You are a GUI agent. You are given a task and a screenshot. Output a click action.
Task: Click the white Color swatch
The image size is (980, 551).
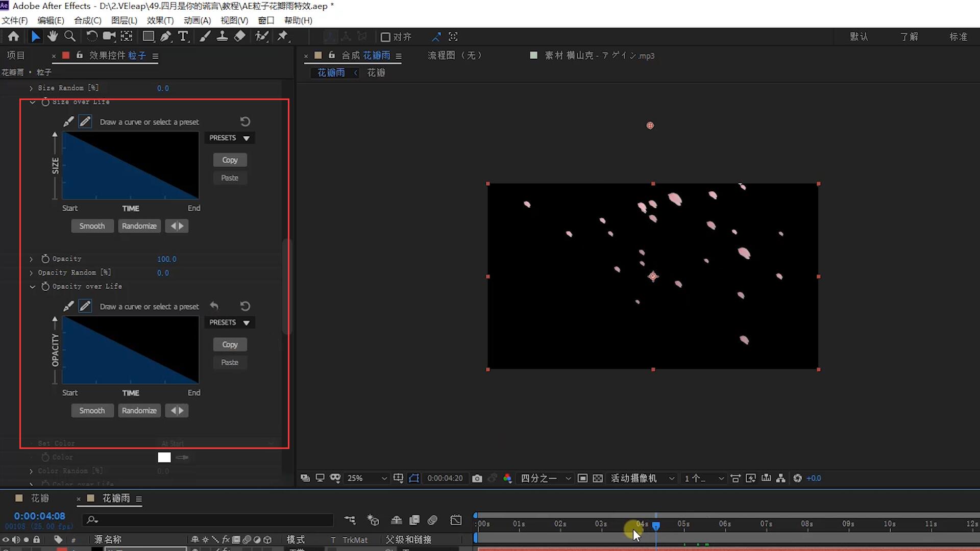(164, 457)
